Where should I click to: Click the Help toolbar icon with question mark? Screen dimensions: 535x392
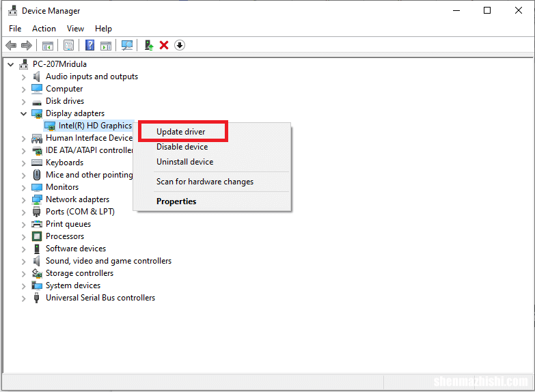[90, 45]
